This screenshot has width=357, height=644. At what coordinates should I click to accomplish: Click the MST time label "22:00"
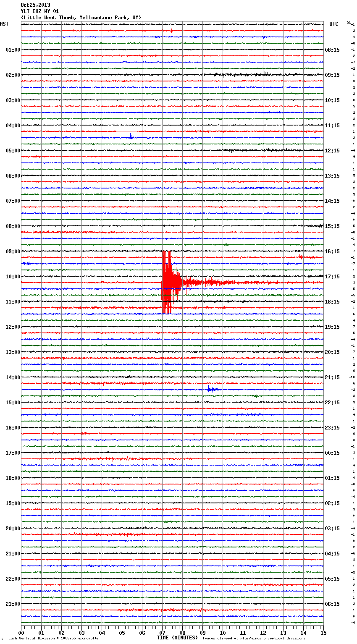pyautogui.click(x=13, y=579)
